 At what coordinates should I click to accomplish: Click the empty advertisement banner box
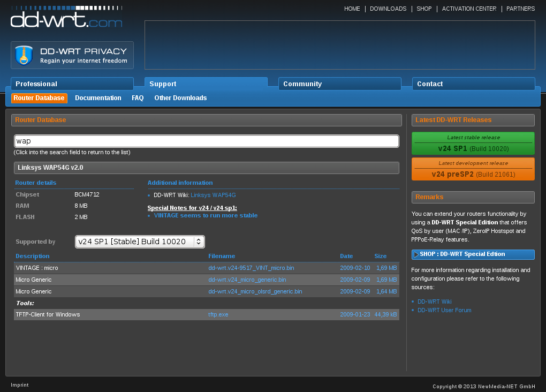(340, 45)
